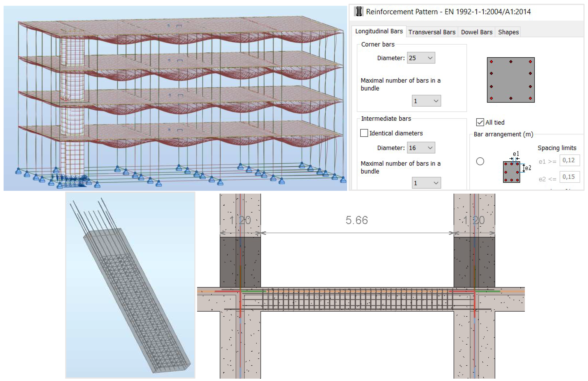Screen dimensions: 588x381
Task: Go to the Shapes tab
Action: tap(508, 32)
